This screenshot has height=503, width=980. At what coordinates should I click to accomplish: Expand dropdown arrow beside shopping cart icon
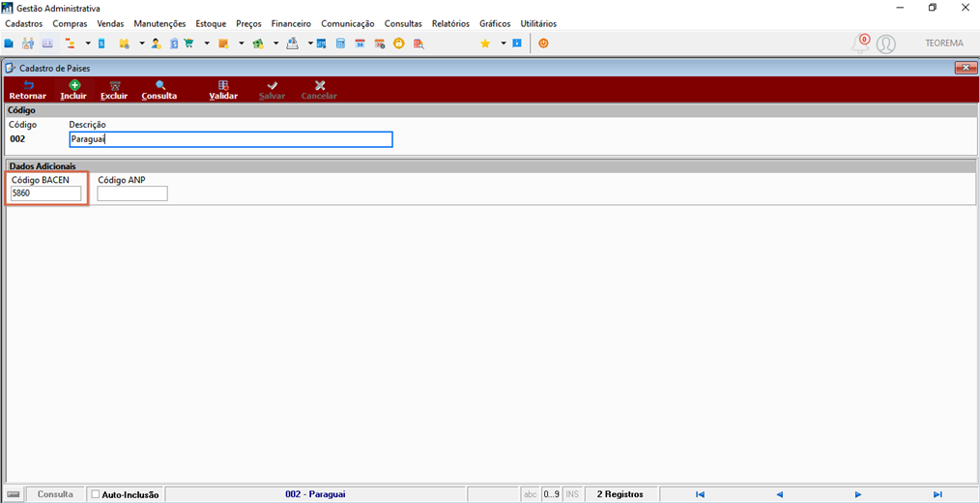pyautogui.click(x=207, y=44)
